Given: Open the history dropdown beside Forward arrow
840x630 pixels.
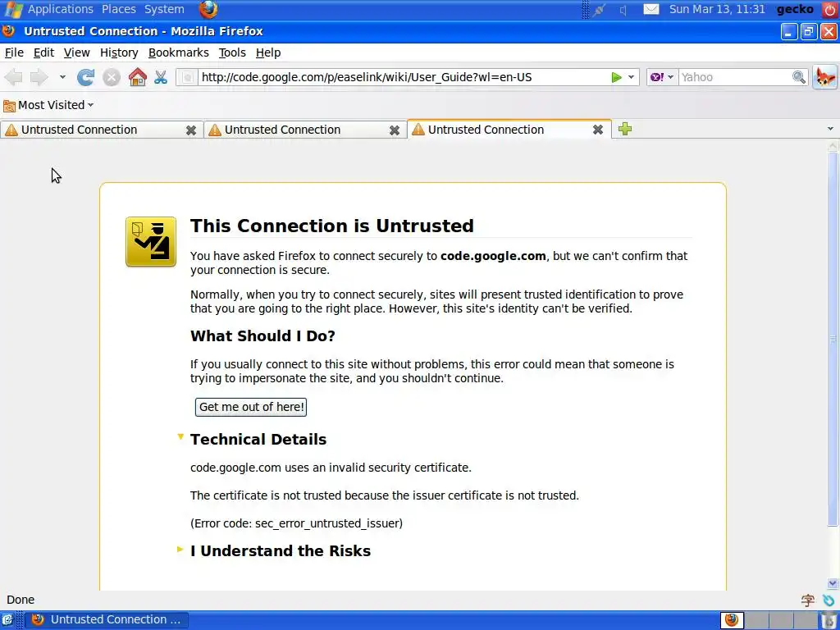Looking at the screenshot, I should (x=62, y=77).
